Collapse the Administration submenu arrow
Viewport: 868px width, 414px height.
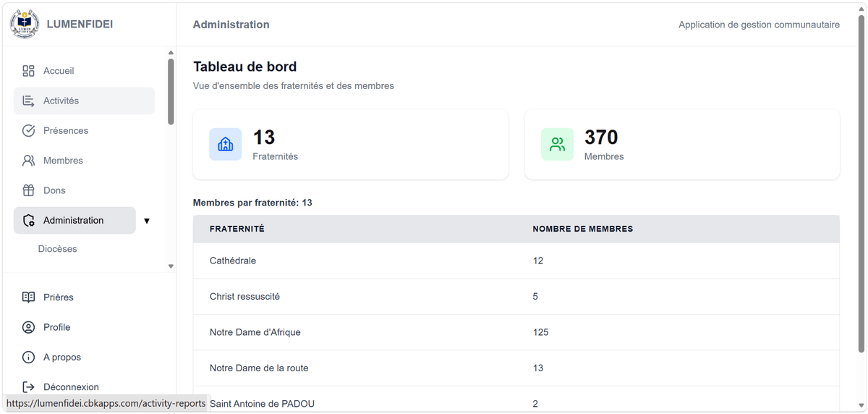tap(147, 221)
